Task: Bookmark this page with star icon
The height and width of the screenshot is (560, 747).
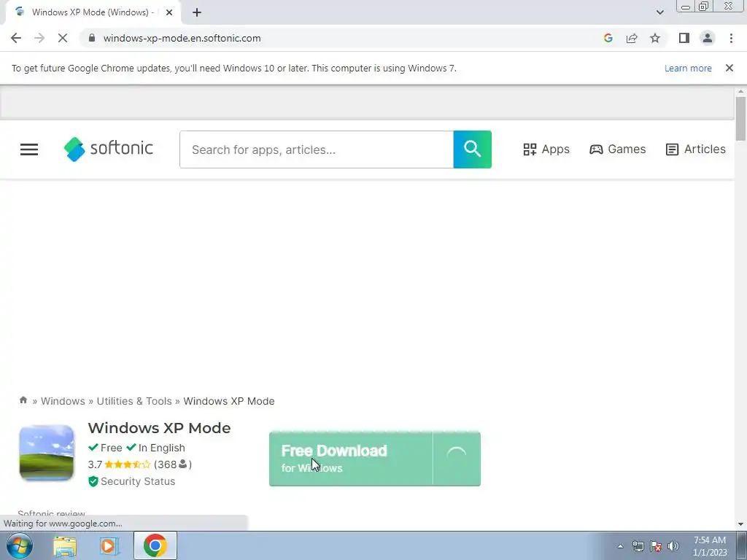Action: 655,38
